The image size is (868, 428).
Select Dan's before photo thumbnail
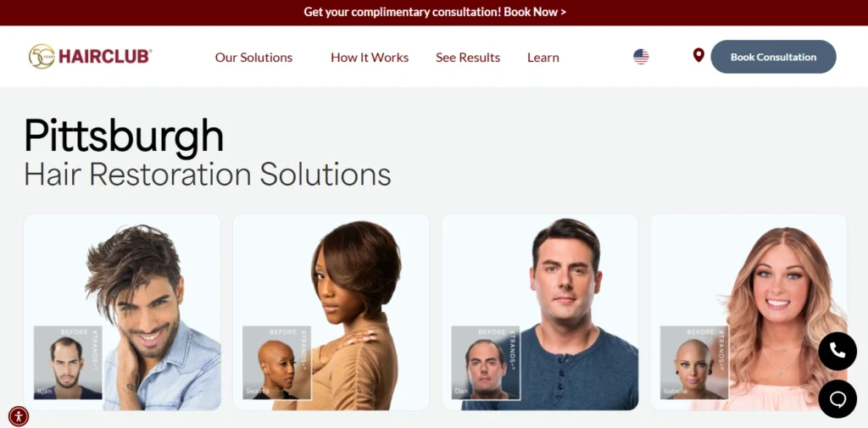click(x=486, y=363)
